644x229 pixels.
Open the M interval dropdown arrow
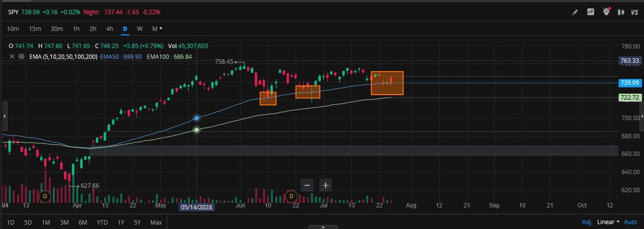pos(160,28)
